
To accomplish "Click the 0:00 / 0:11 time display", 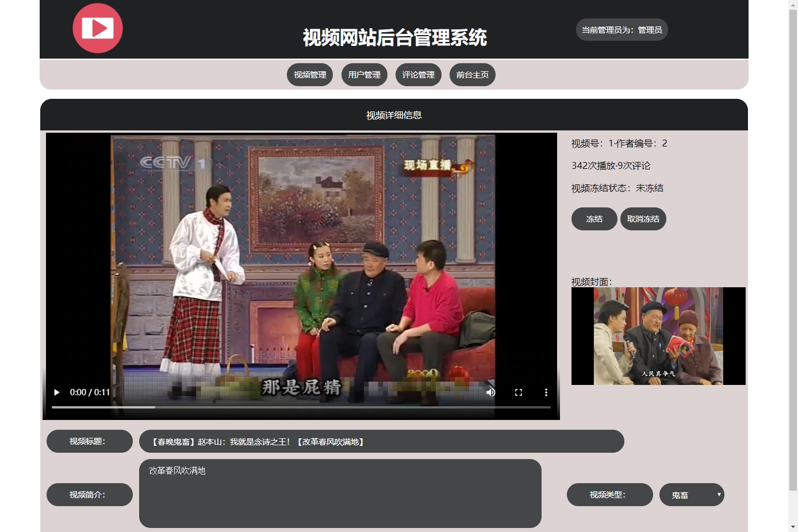I will tap(90, 392).
